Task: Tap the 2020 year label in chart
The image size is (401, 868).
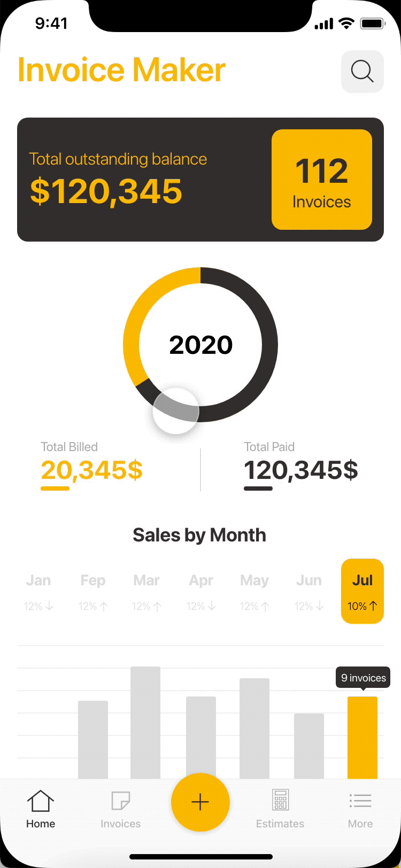Action: pos(200,345)
